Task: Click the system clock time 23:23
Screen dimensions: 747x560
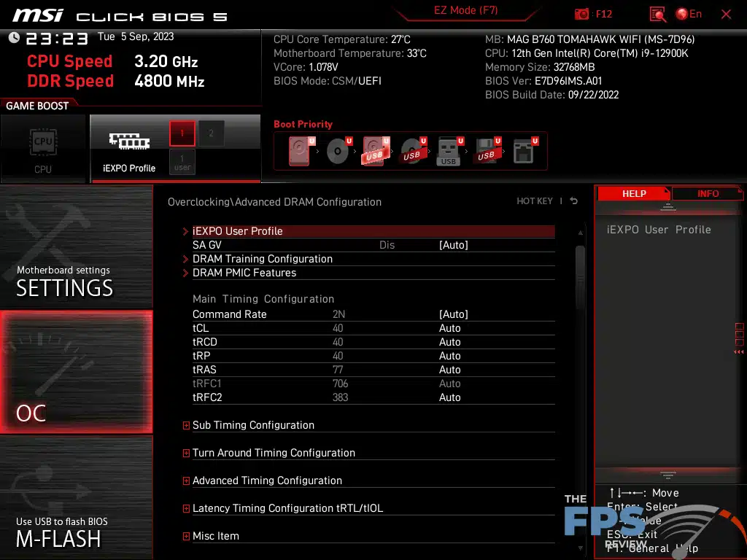Action: point(57,38)
